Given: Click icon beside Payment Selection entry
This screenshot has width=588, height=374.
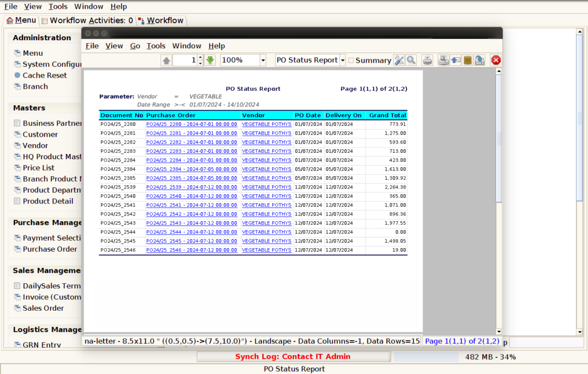Looking at the screenshot, I should (17, 238).
